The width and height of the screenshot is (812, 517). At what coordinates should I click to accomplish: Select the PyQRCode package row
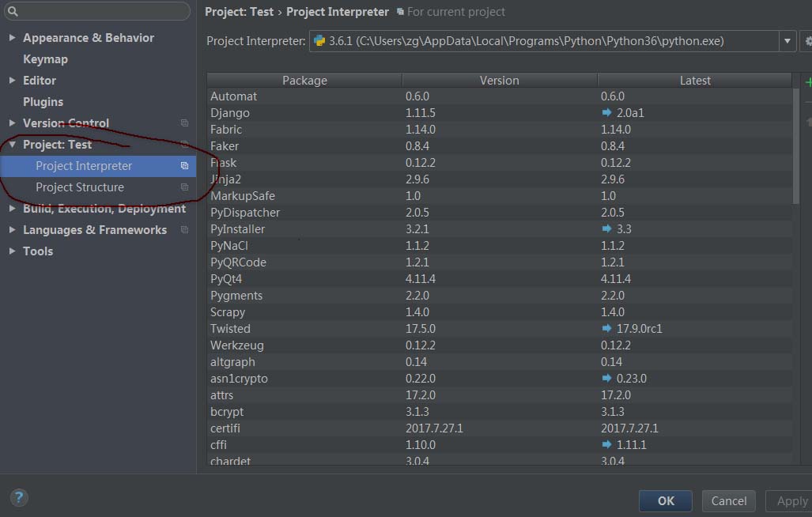499,262
